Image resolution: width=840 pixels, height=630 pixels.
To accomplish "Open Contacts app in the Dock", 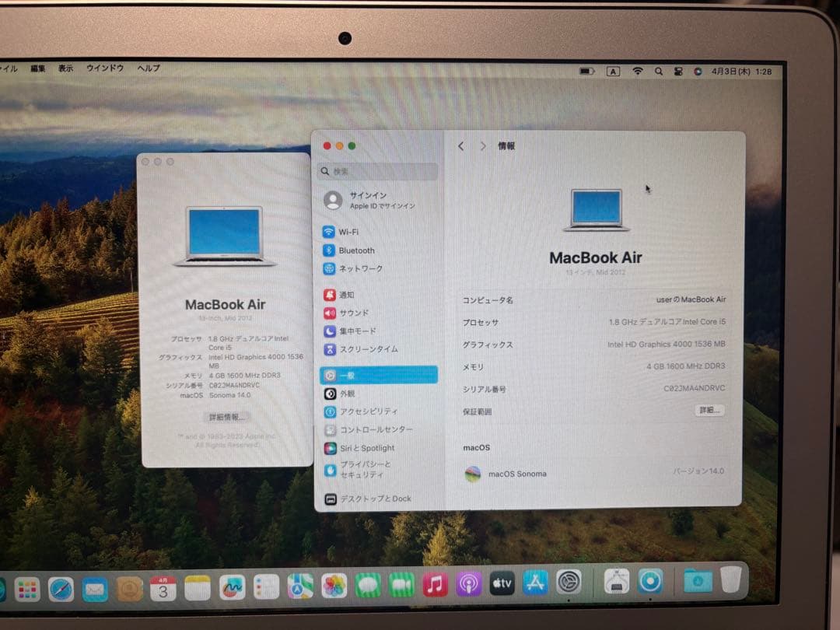I will click(x=128, y=589).
